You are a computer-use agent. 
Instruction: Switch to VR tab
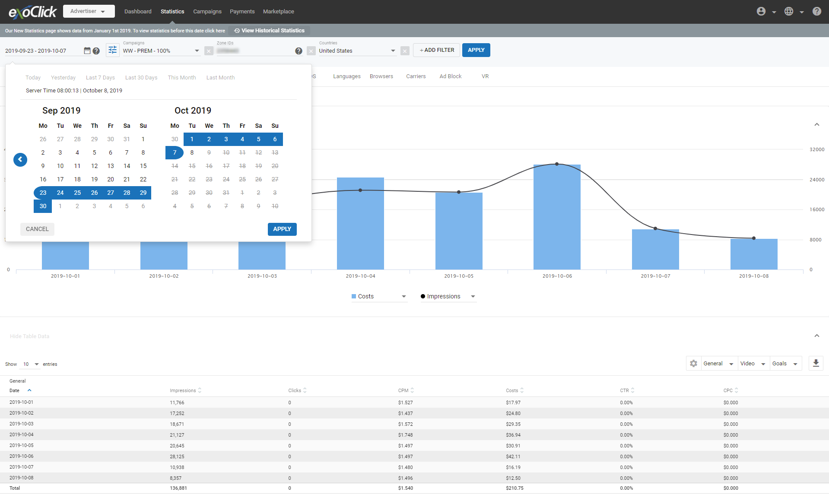coord(485,76)
